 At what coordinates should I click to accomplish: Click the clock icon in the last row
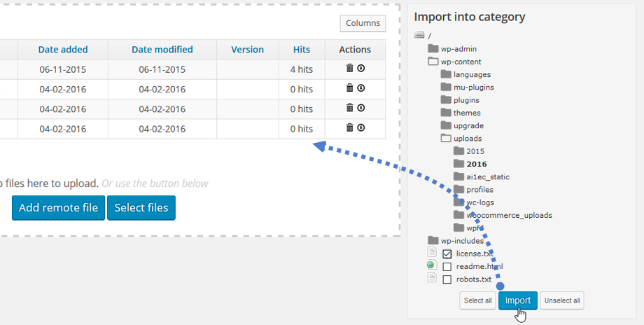361,127
